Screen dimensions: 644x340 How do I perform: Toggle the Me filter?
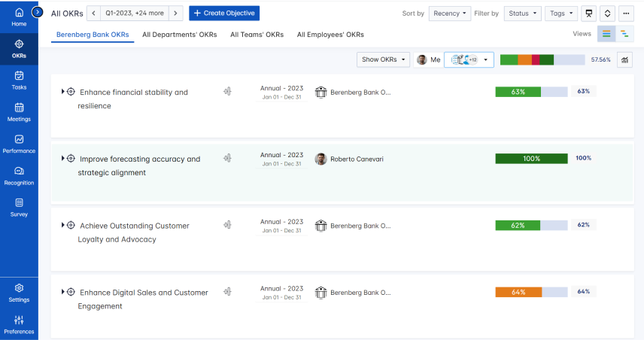[429, 60]
